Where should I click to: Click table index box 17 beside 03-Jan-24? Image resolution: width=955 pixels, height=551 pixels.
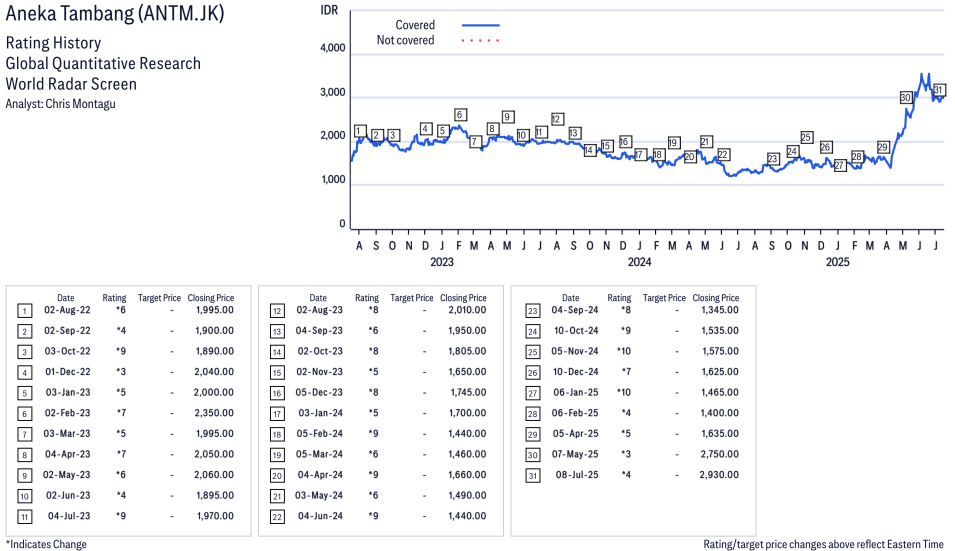pos(277,414)
